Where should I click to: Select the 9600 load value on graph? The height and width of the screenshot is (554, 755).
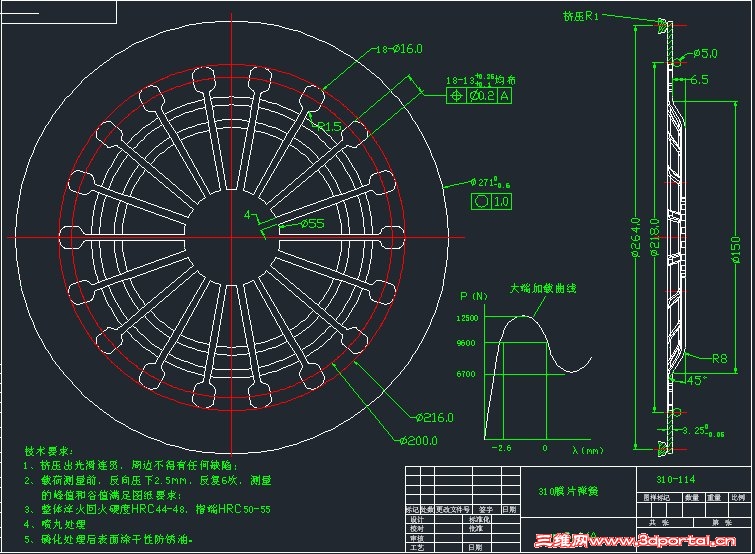(466, 343)
